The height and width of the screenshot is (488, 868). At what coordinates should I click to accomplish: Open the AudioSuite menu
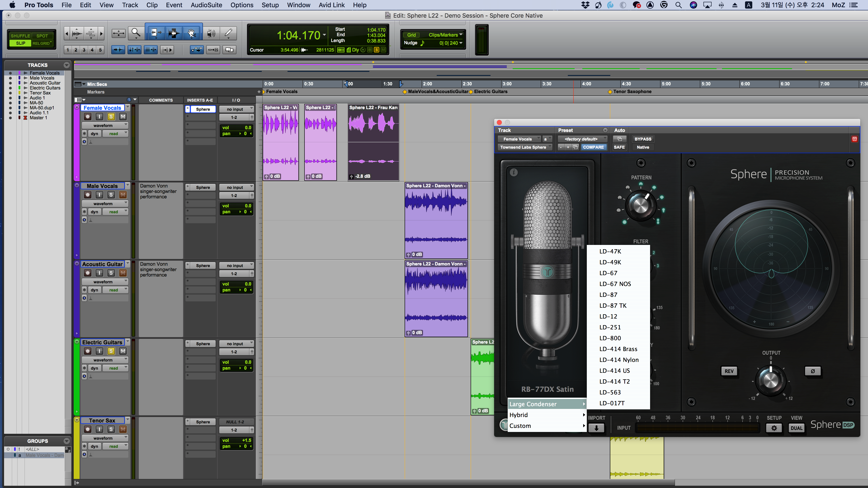tap(206, 5)
